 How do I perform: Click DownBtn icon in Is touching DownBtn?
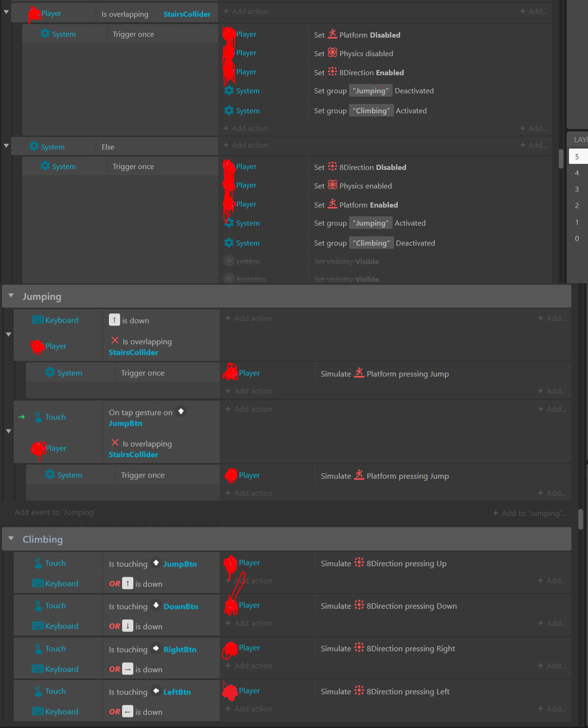(x=156, y=605)
